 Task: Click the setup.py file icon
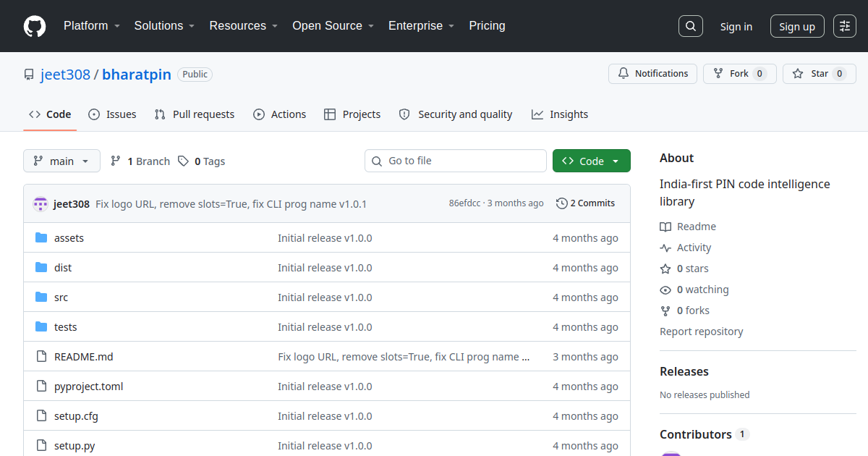click(x=41, y=446)
